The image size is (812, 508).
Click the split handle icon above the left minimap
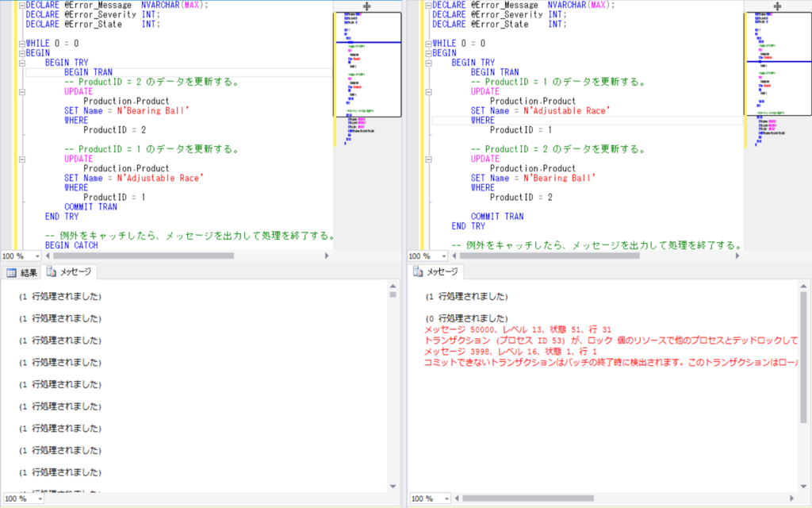tap(367, 6)
